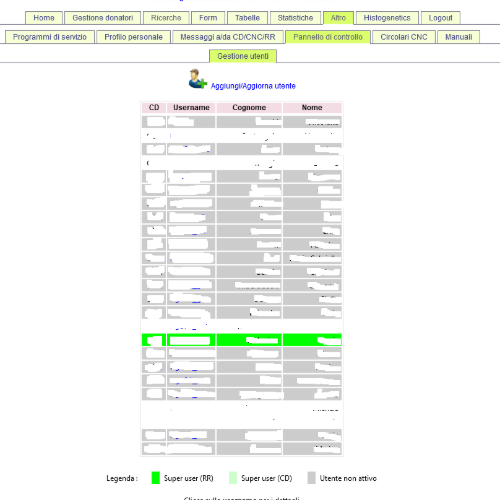Click the add user icon with plus
Image resolution: width=500 pixels, height=500 pixels.
coord(198,79)
